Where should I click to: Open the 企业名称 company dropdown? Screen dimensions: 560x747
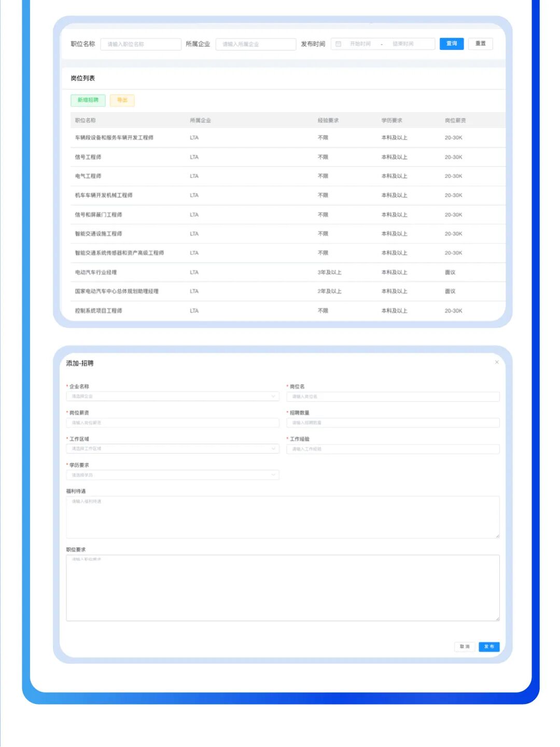pyautogui.click(x=173, y=396)
